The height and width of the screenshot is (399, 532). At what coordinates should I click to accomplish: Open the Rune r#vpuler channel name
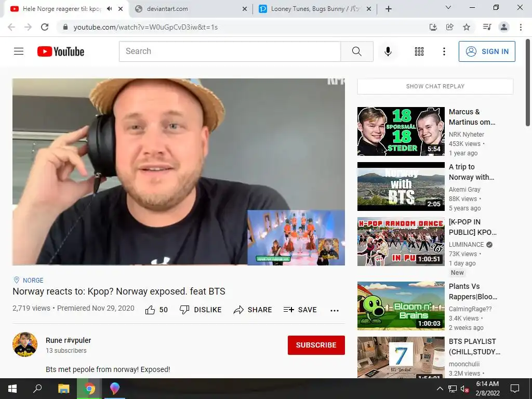68,340
